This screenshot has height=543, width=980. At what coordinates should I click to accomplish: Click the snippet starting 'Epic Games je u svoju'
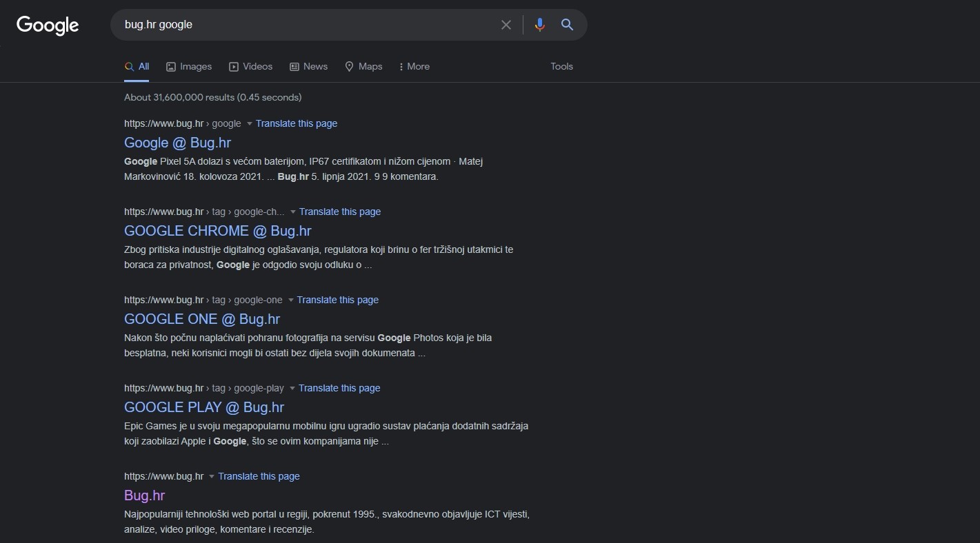tap(326, 433)
